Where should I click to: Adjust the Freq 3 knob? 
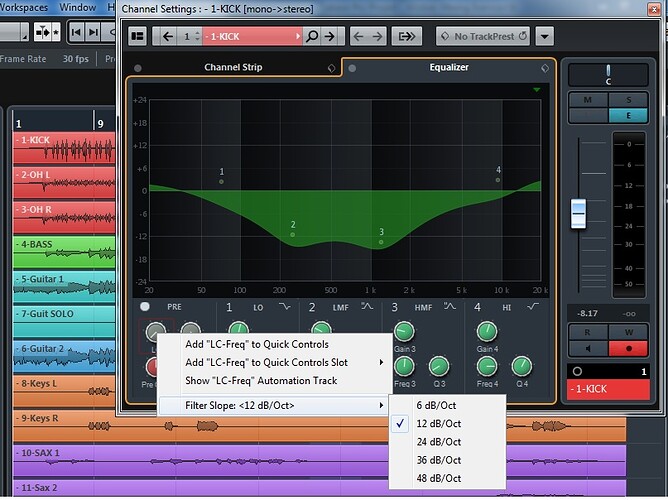(x=404, y=366)
